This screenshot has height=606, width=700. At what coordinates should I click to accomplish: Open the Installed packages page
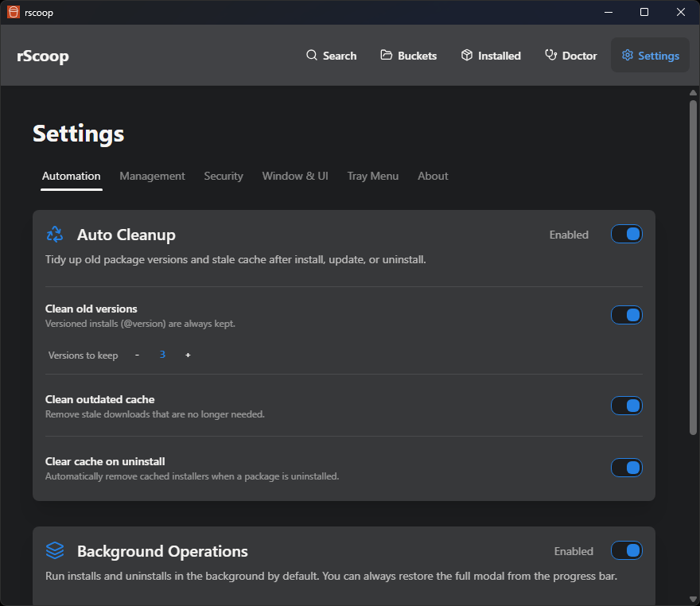491,56
